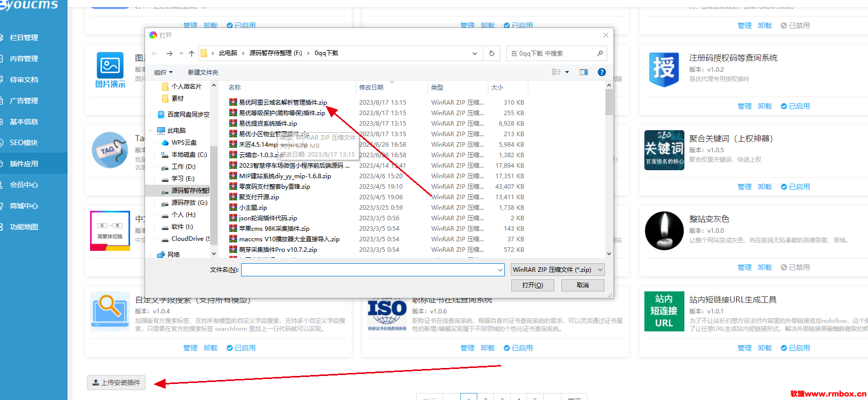Click the search magnifier in file dialog
The height and width of the screenshot is (400, 868).
click(600, 53)
